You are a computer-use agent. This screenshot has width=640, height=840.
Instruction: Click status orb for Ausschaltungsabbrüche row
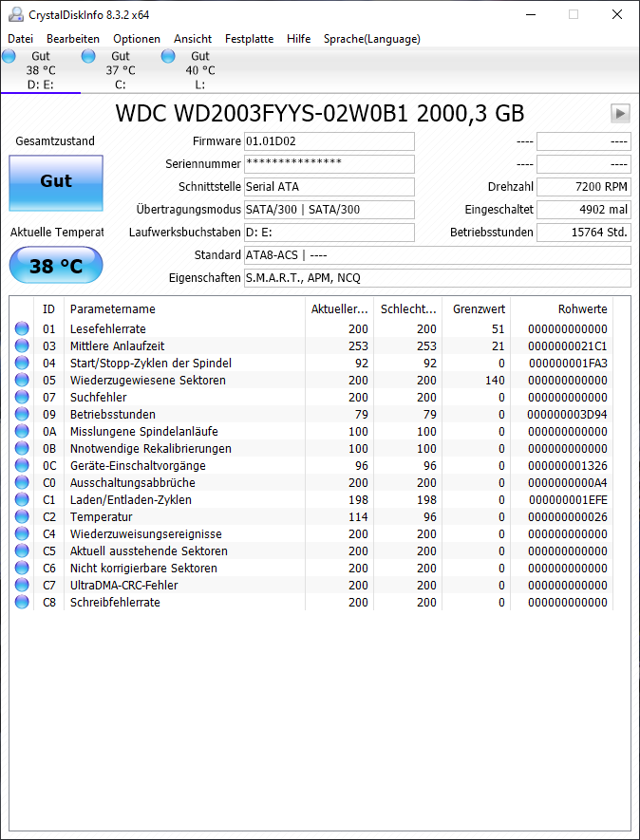[22, 483]
